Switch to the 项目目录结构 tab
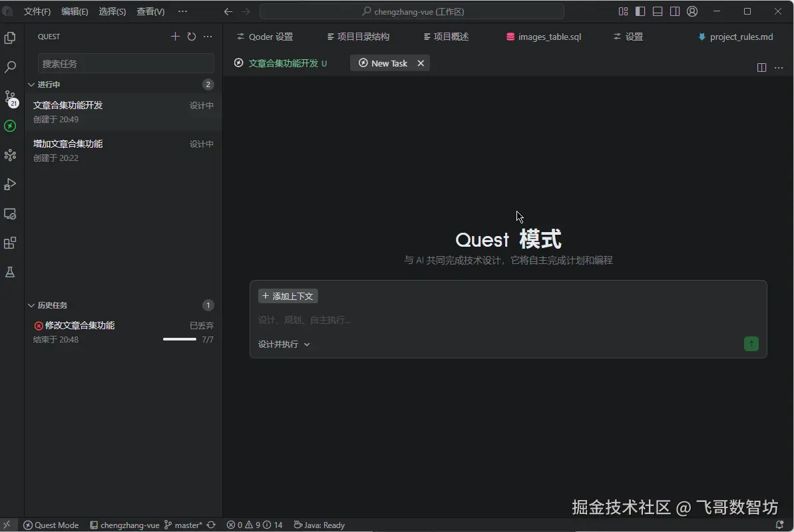794x532 pixels. coord(359,37)
